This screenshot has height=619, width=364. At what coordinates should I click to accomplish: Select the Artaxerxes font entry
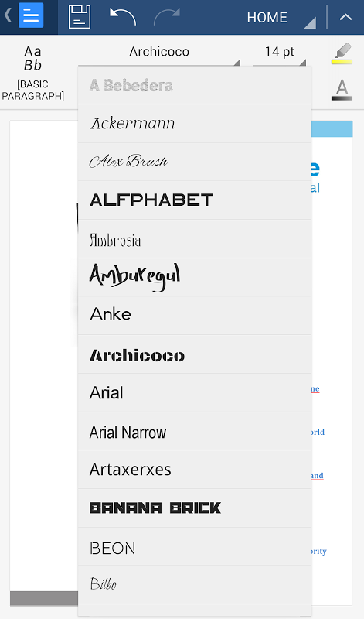click(195, 470)
